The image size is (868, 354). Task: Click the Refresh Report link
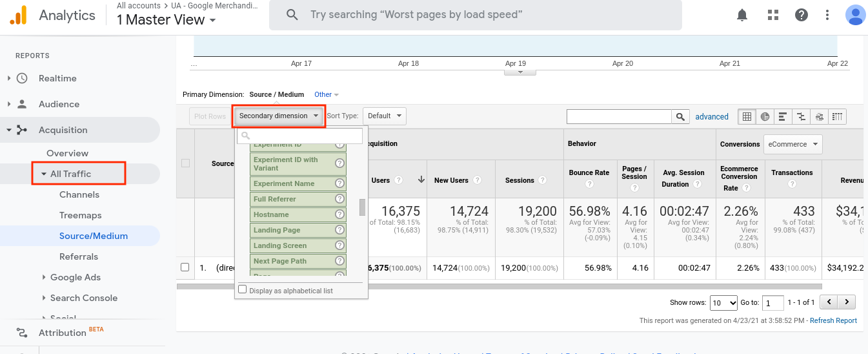(x=833, y=320)
